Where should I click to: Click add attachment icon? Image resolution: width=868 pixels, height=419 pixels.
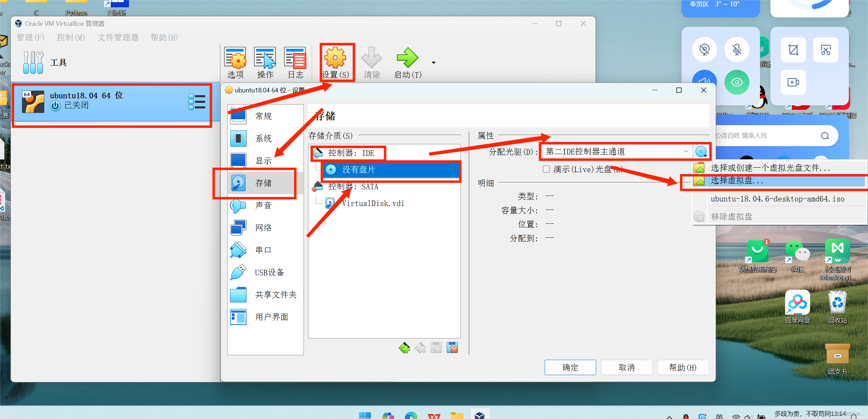tap(436, 348)
